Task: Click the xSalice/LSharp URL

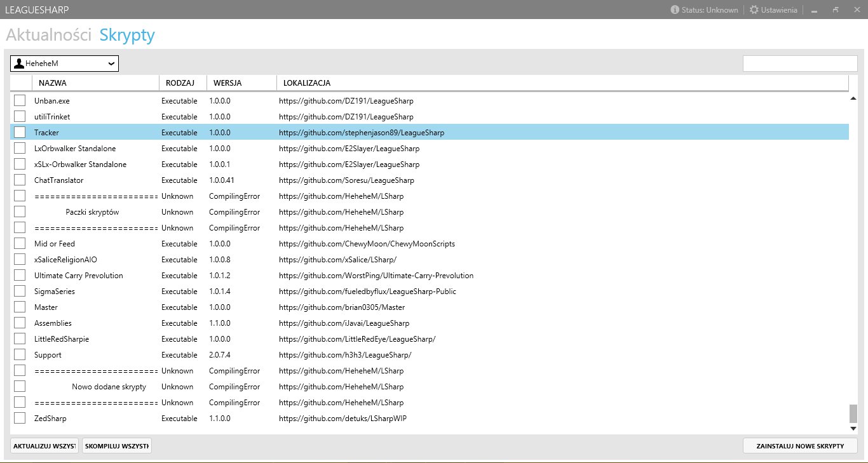Action: click(x=337, y=260)
